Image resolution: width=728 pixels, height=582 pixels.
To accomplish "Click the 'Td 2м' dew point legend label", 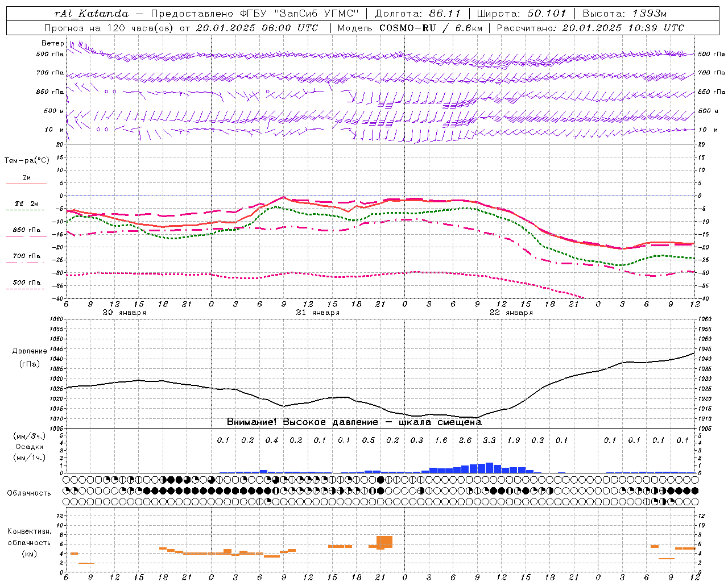I will tap(27, 203).
